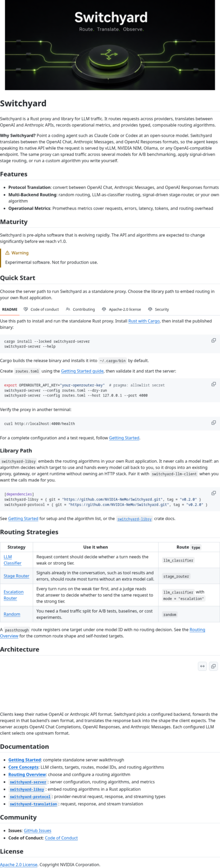The height and width of the screenshot is (868, 220).
Task: Open the Apache 2.0 License link
Action: (x=19, y=864)
